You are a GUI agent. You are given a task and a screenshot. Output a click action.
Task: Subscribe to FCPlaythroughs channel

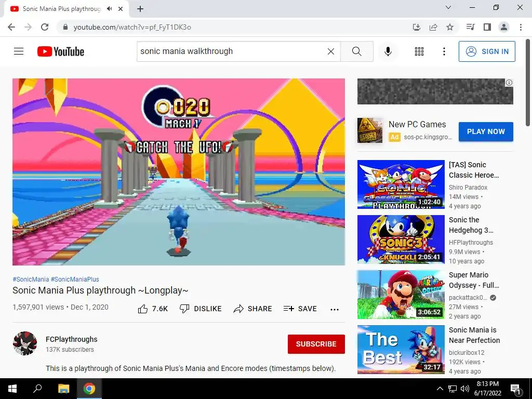[x=316, y=344]
